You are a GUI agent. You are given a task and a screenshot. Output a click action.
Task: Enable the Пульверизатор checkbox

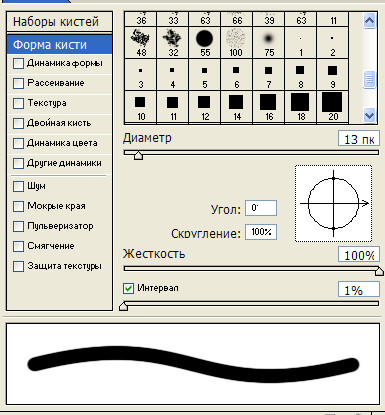point(18,226)
